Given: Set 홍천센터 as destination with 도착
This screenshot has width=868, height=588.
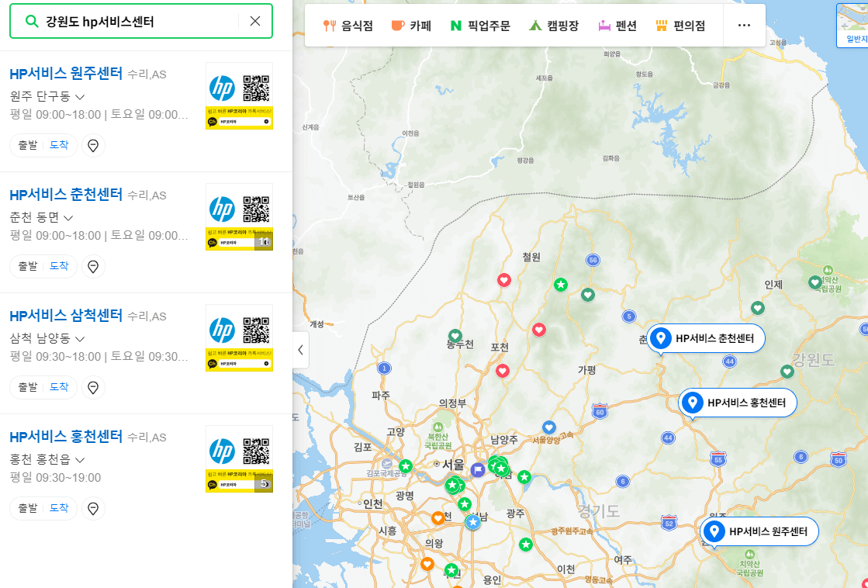Looking at the screenshot, I should point(59,508).
